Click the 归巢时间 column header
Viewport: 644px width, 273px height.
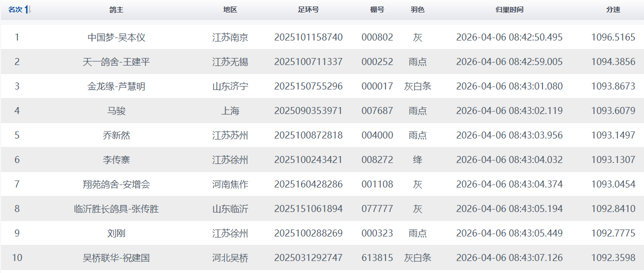click(x=509, y=10)
